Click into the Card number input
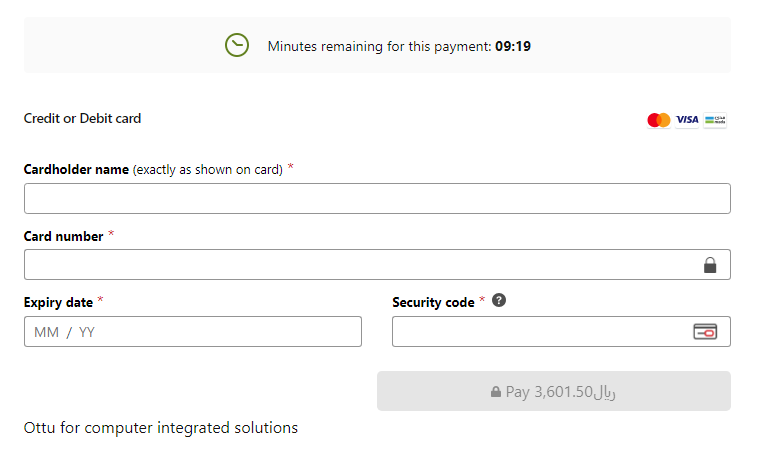The width and height of the screenshot is (759, 453). coord(360,265)
